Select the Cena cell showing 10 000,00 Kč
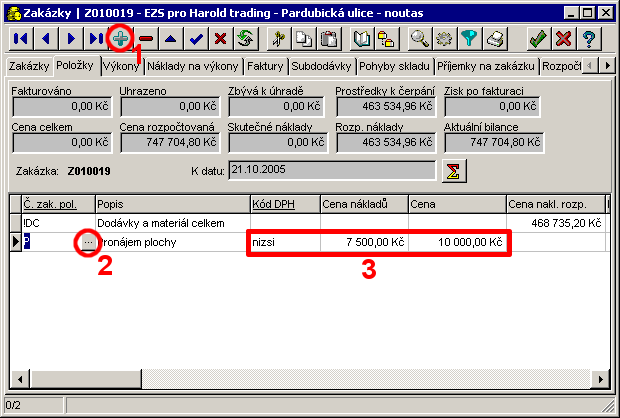Screen dimensions: 620x418 click(456, 242)
